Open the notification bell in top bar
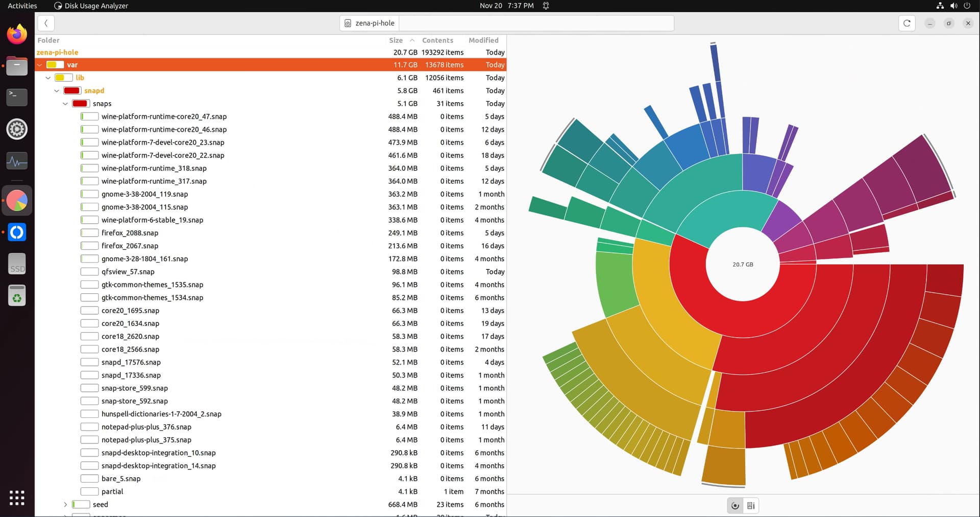980x517 pixels. click(546, 6)
